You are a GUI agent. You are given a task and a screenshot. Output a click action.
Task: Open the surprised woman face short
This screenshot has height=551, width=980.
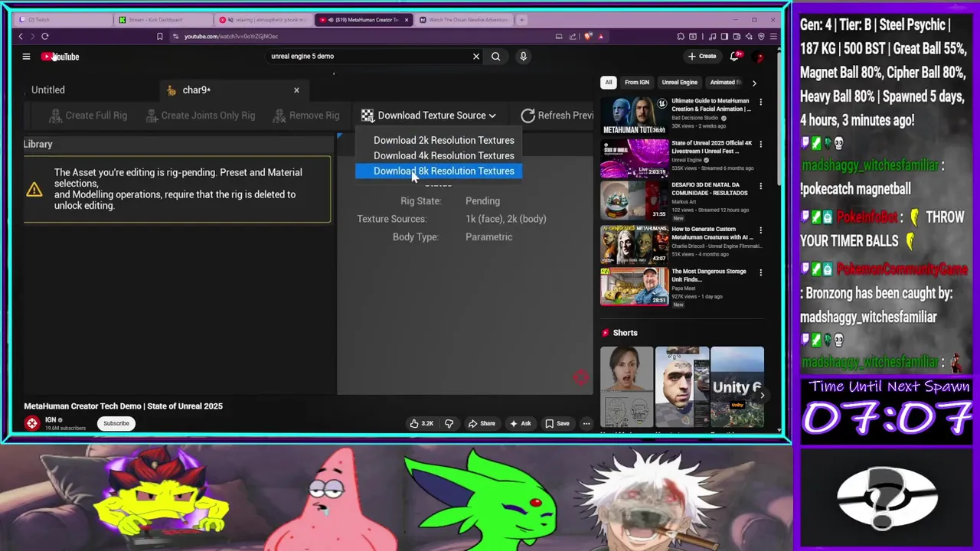pyautogui.click(x=627, y=386)
